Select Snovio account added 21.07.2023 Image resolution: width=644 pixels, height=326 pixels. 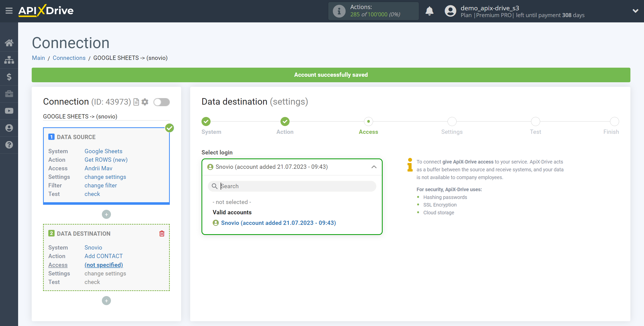point(278,222)
